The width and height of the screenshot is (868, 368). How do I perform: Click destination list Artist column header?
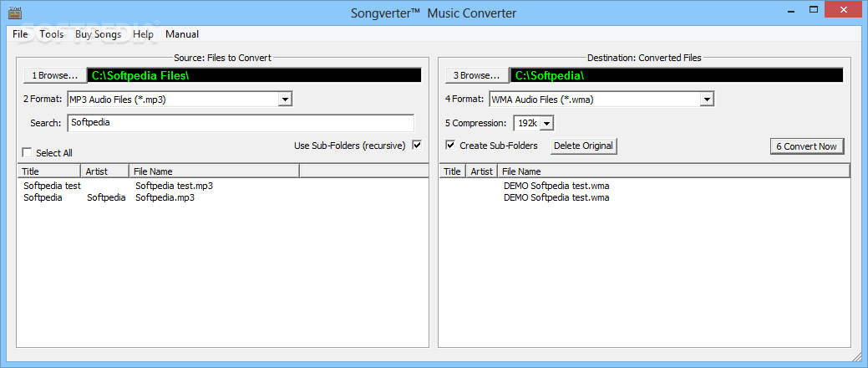(481, 171)
